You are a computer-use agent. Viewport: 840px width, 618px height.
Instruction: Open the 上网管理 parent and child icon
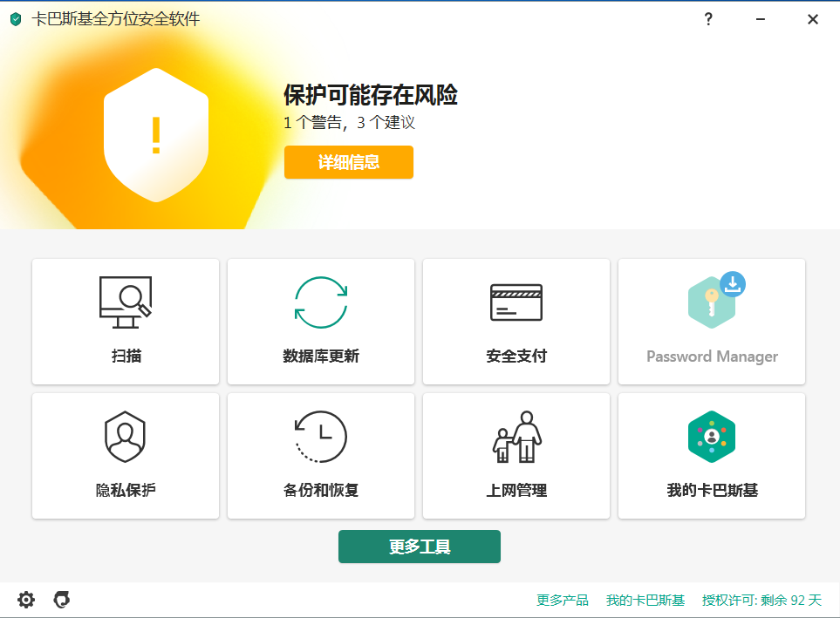[517, 437]
